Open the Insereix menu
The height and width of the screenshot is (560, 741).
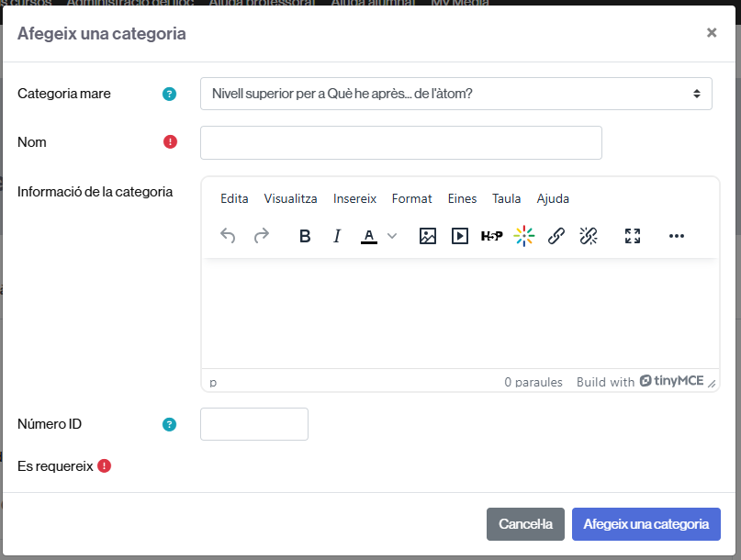354,198
